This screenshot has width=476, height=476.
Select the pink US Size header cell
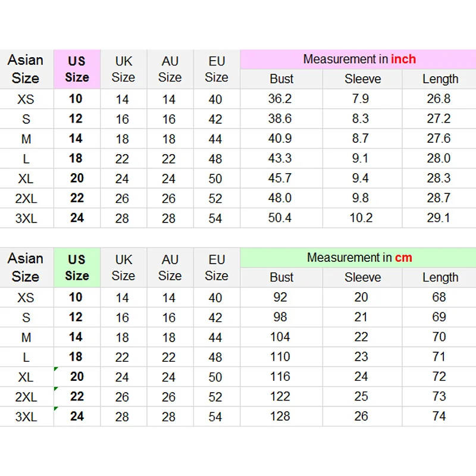[77, 69]
